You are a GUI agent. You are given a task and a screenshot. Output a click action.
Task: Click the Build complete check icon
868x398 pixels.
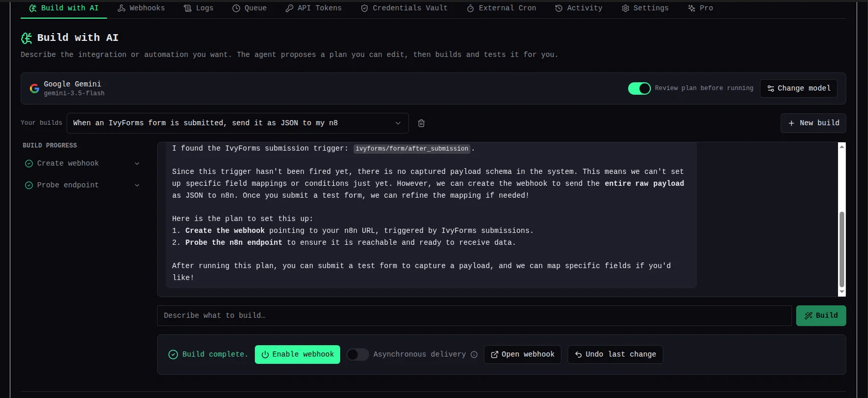[173, 355]
